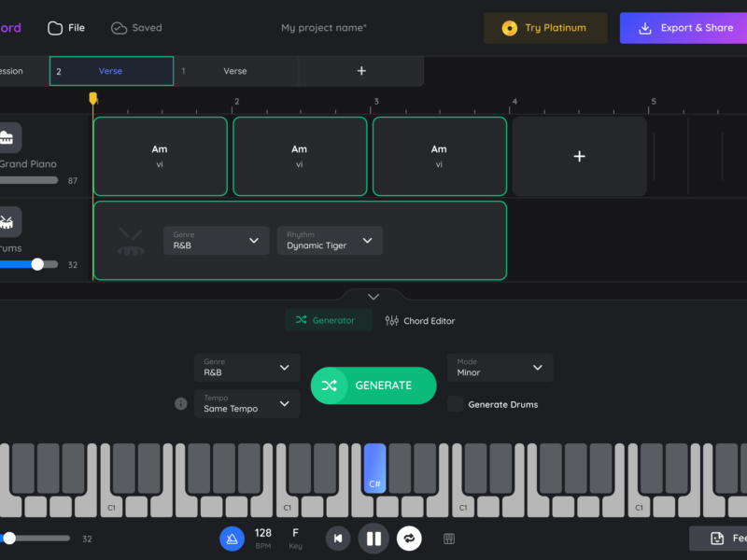Collapse the generator panel with the chevron
This screenshot has height=560, width=747.
tap(373, 296)
